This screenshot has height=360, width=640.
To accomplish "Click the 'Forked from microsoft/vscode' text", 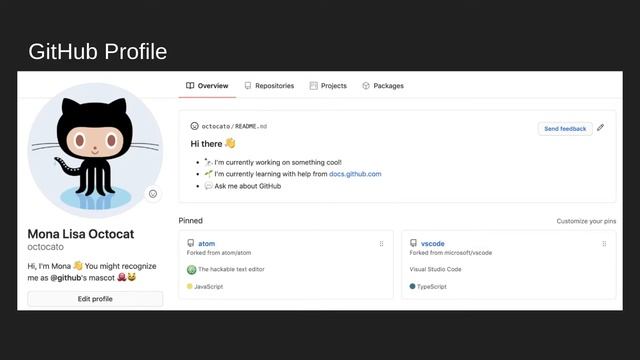I will pos(451,253).
